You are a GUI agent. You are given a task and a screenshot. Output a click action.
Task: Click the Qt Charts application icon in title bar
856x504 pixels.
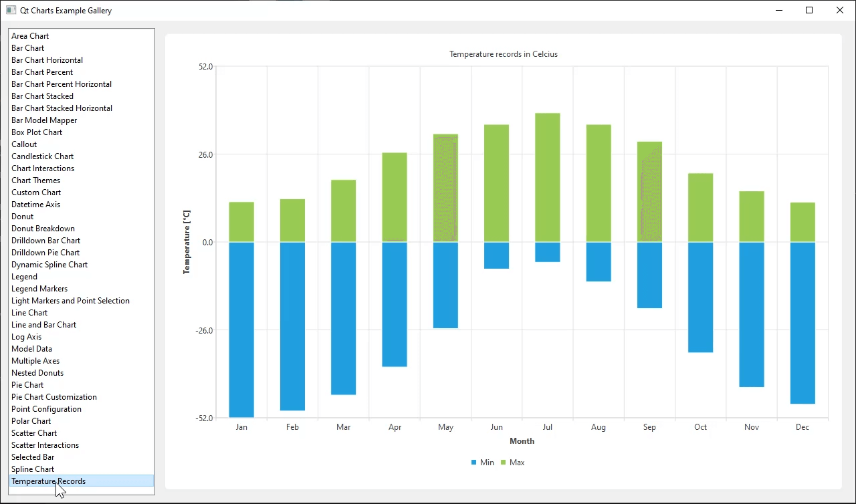click(x=10, y=10)
